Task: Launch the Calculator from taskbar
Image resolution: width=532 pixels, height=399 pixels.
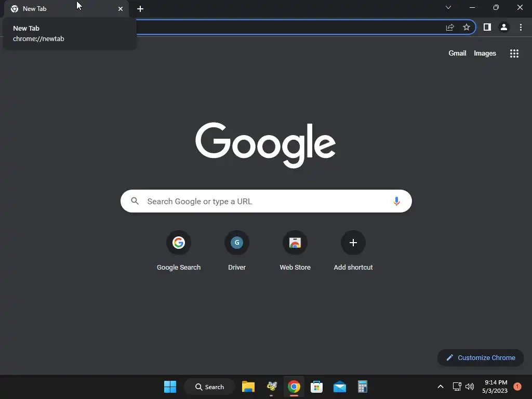Action: pyautogui.click(x=362, y=387)
